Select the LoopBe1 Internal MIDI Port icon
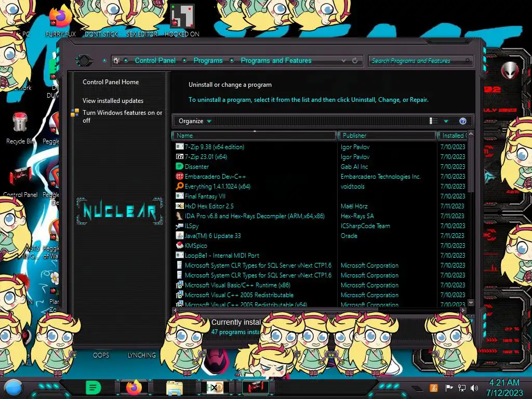This screenshot has width=532, height=399. point(179,255)
